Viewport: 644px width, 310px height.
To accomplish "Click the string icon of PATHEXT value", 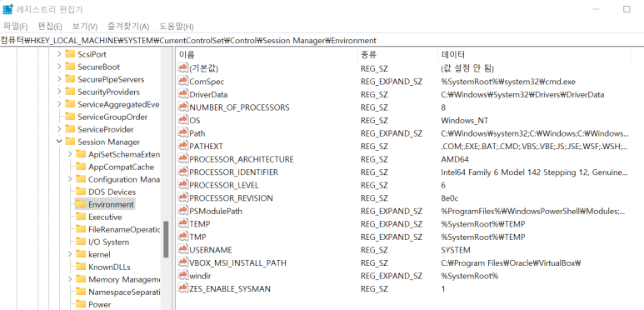I will click(x=183, y=146).
